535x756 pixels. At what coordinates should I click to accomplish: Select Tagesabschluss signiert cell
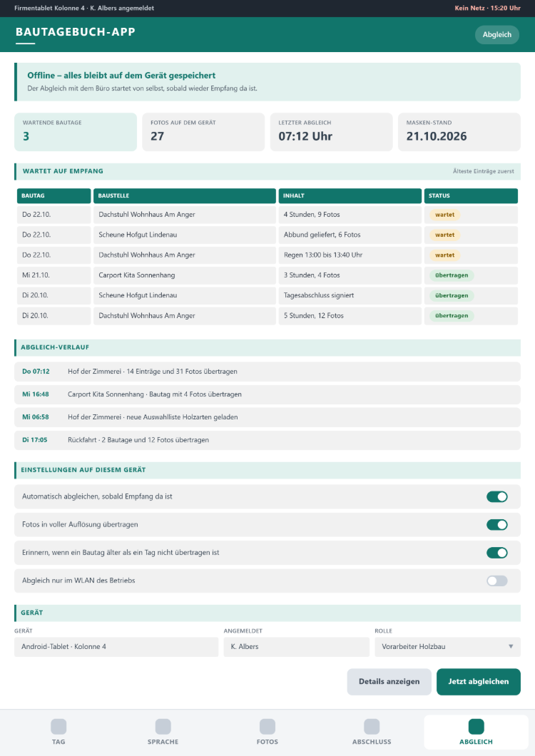tap(350, 295)
